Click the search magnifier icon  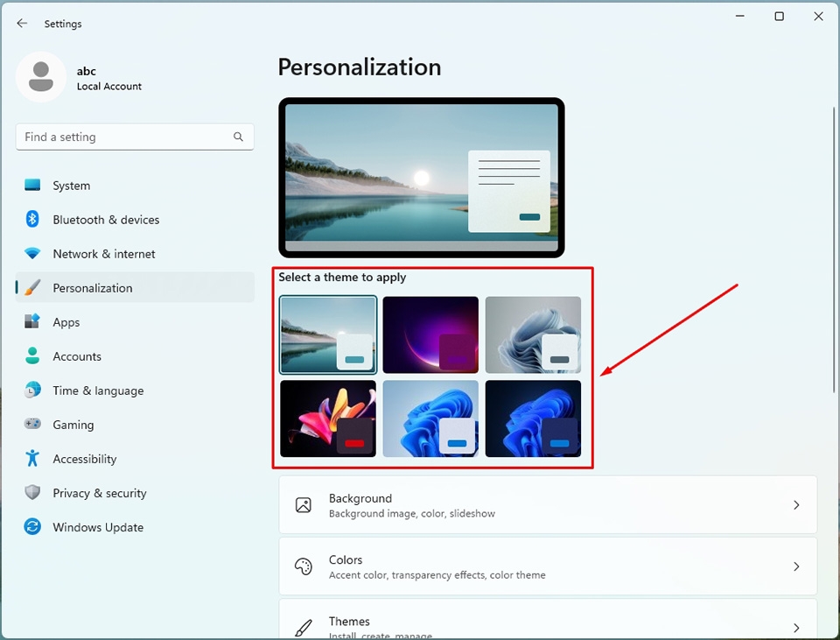[238, 137]
